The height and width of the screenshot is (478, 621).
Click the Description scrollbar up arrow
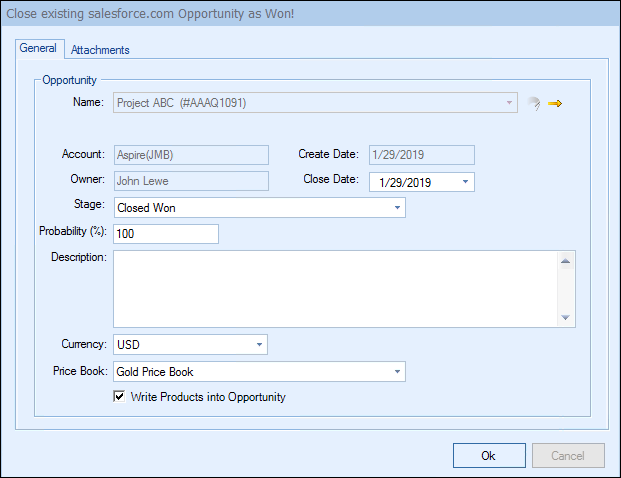point(566,262)
